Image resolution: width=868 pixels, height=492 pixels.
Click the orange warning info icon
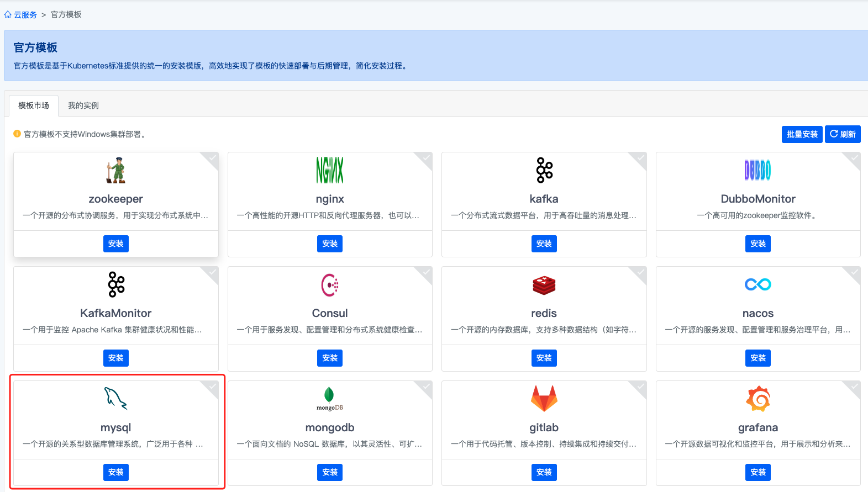(x=17, y=134)
